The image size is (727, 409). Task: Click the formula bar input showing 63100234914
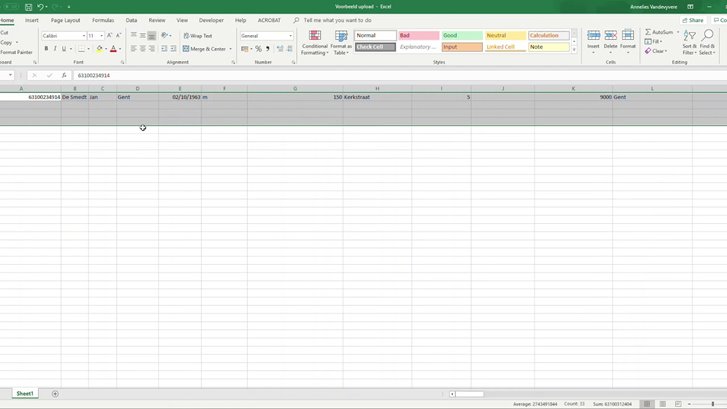[300, 75]
